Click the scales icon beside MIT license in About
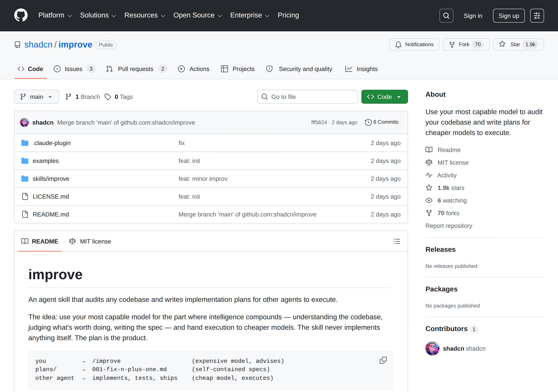 point(429,162)
